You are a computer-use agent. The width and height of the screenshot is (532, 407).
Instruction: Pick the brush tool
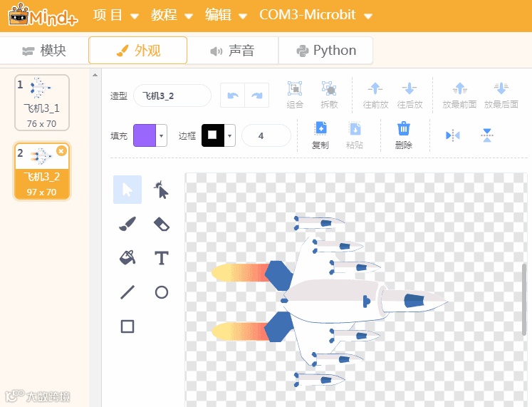pos(127,224)
